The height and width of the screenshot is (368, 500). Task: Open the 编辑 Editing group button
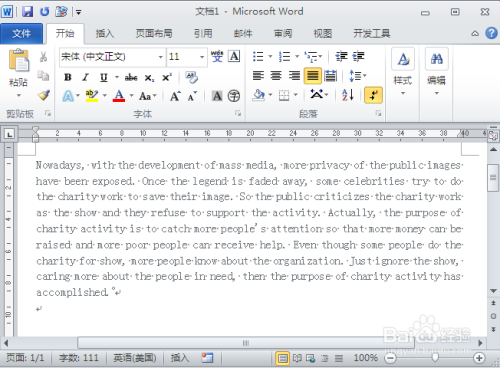pos(436,72)
